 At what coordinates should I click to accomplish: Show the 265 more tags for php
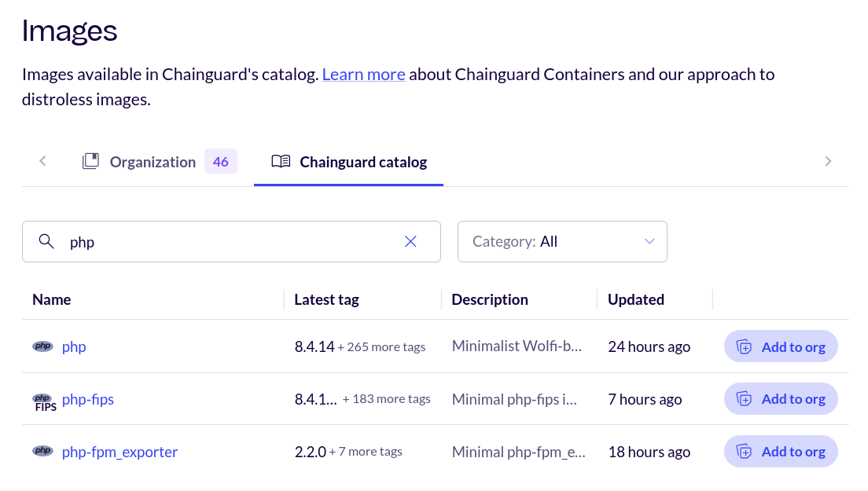tap(380, 346)
